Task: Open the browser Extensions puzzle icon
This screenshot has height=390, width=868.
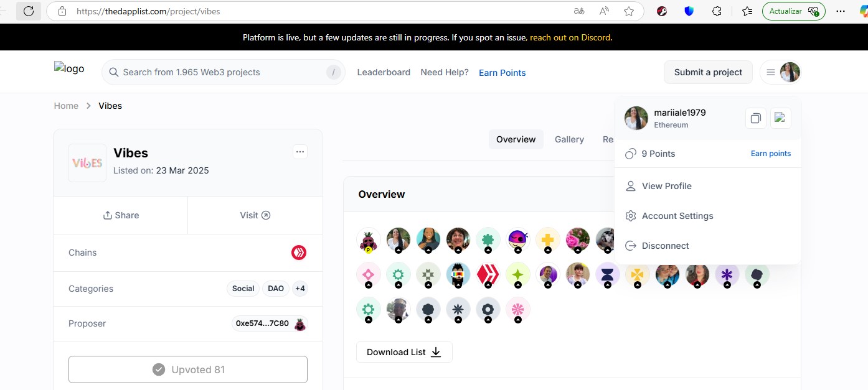Action: (x=717, y=11)
